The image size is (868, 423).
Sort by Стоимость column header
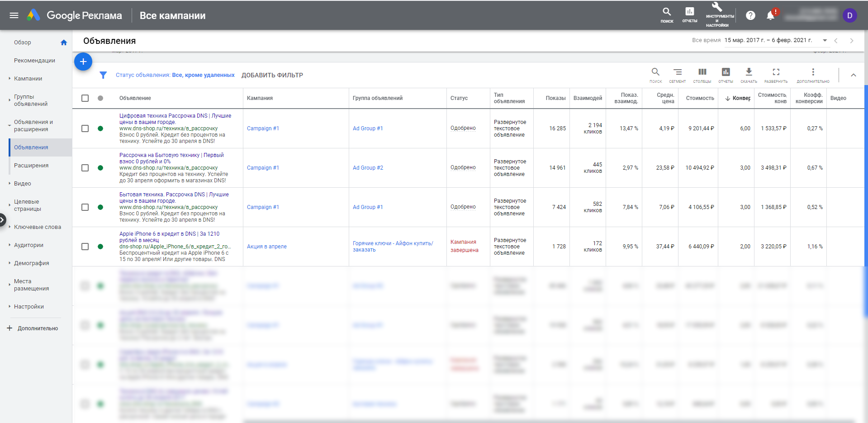tap(700, 98)
